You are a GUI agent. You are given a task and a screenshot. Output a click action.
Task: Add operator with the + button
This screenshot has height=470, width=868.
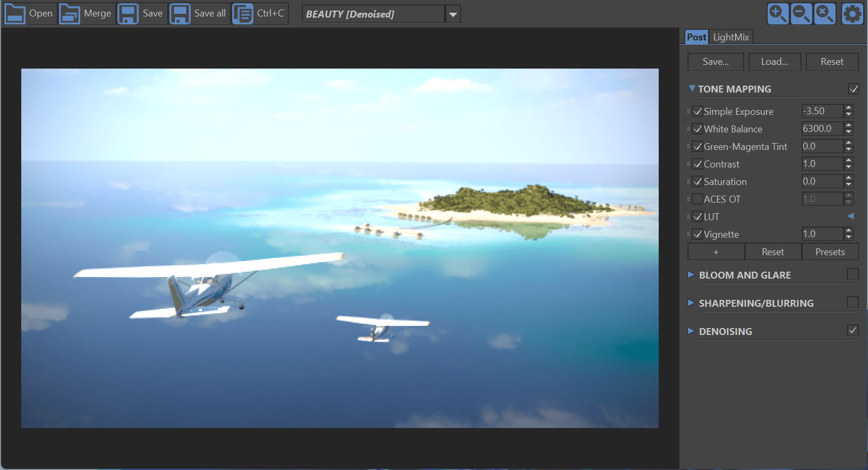click(716, 252)
